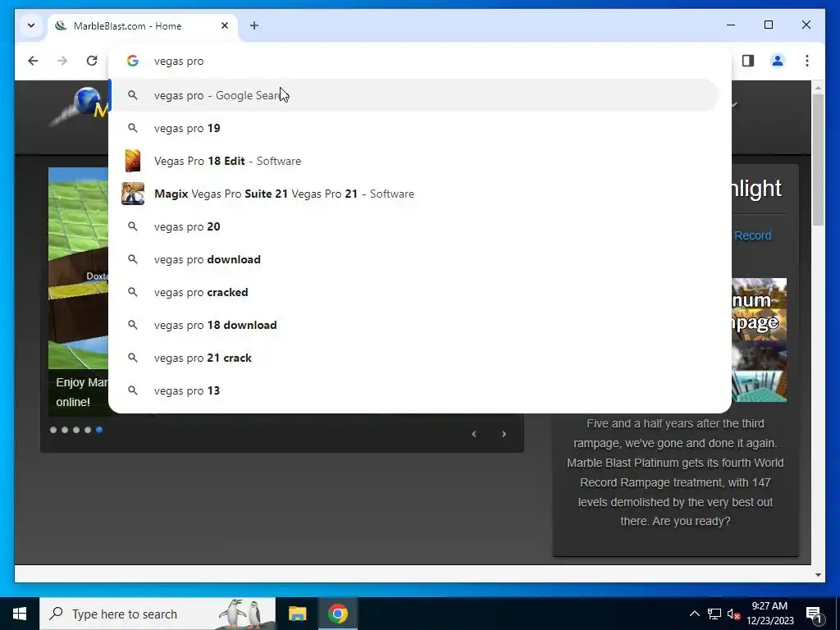The image size is (840, 630).
Task: Select the MarbleBlast.com - Home tab
Action: pos(143,25)
